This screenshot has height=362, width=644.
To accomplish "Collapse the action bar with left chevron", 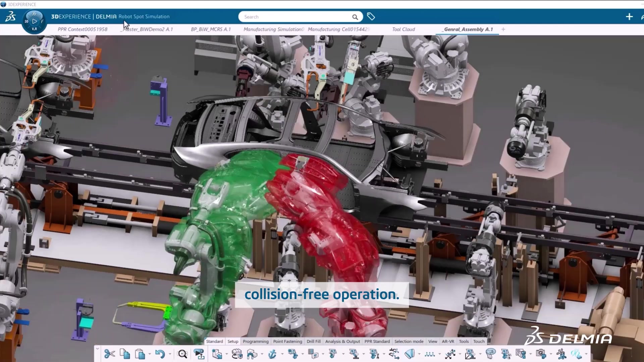I will [x=98, y=349].
